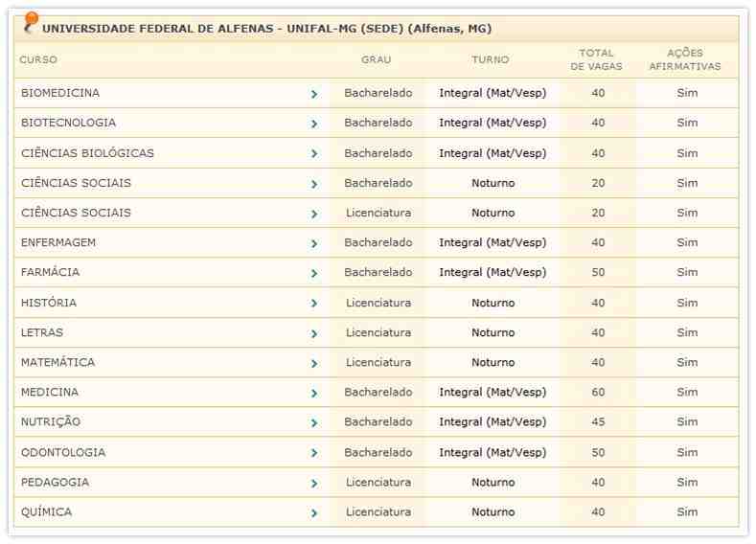Open the arrow for CIÊNCIAS SOCIAIS Bacharelado
This screenshot has width=756, height=544.
point(314,184)
